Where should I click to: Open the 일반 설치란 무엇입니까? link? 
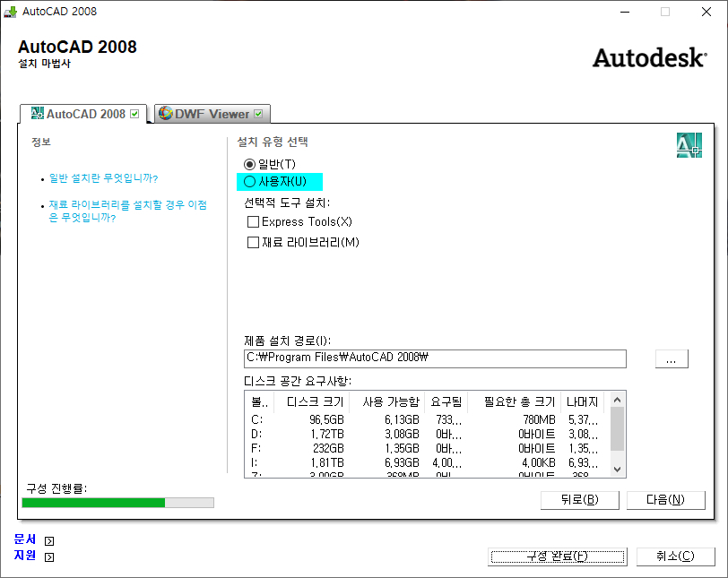coord(103,178)
